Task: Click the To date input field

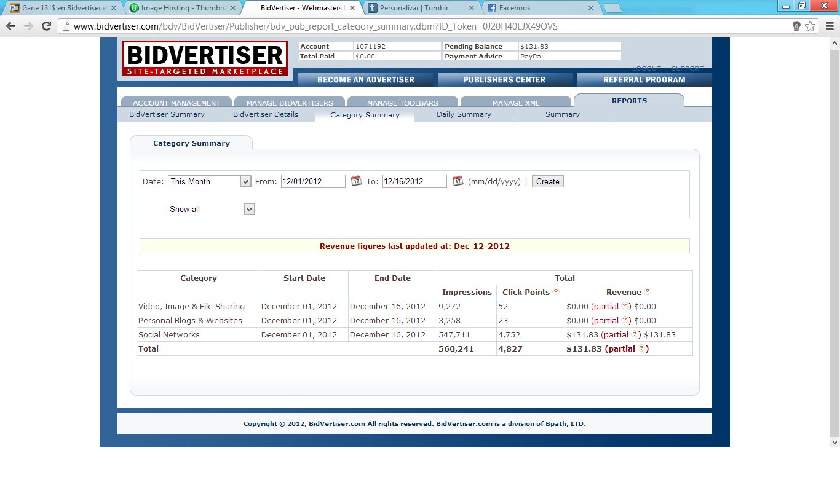Action: click(x=414, y=181)
